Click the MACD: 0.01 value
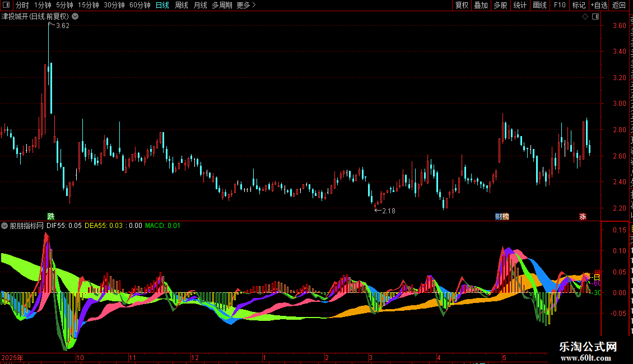The image size is (633, 364). [162, 226]
